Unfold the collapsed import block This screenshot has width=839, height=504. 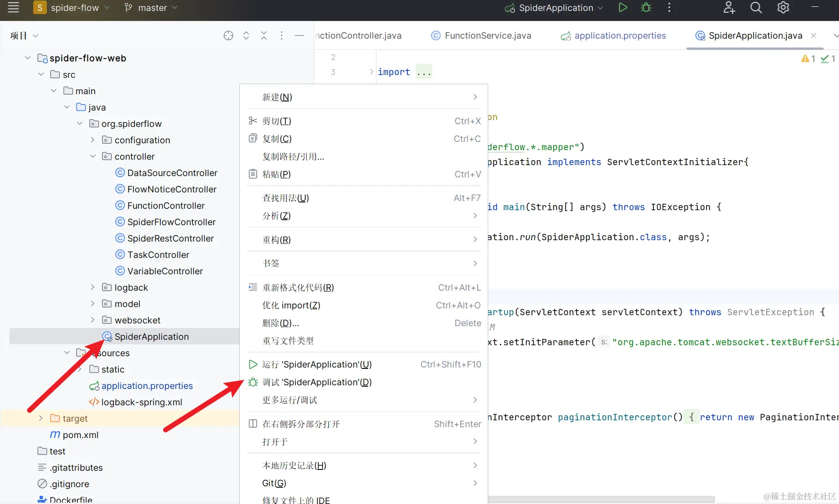(372, 72)
